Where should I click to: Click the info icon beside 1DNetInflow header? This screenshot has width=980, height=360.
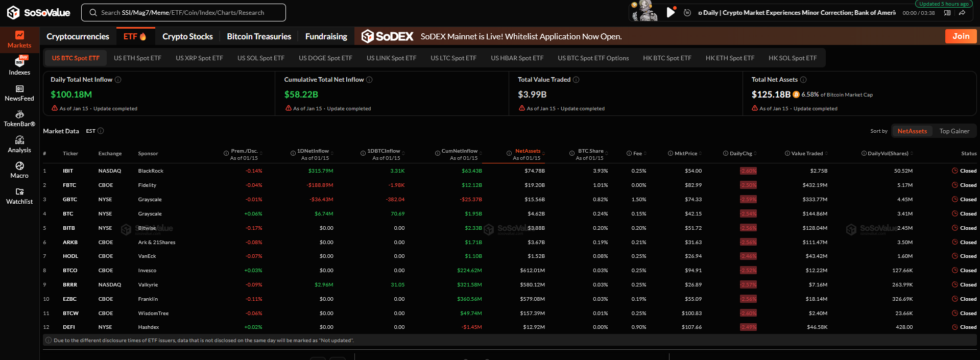pos(293,153)
